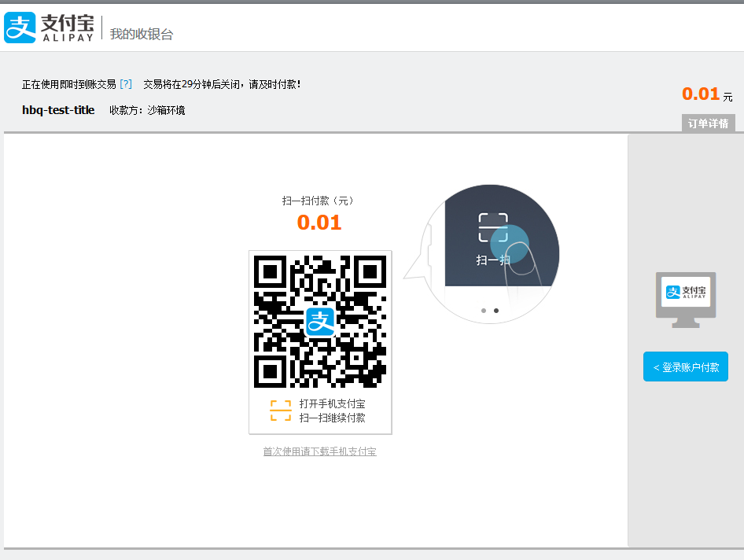
Task: Open the 订单详情 order details tab
Action: 708,123
